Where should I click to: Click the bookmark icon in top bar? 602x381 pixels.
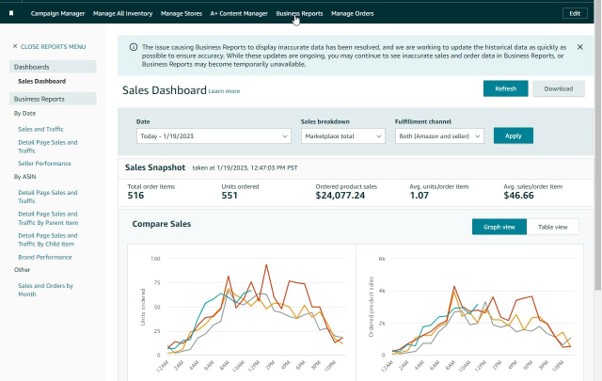[x=11, y=13]
